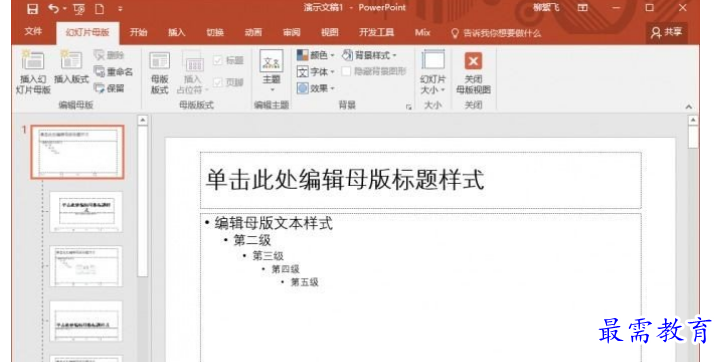
Task: Click the 母版版式 icon
Action: (x=160, y=73)
